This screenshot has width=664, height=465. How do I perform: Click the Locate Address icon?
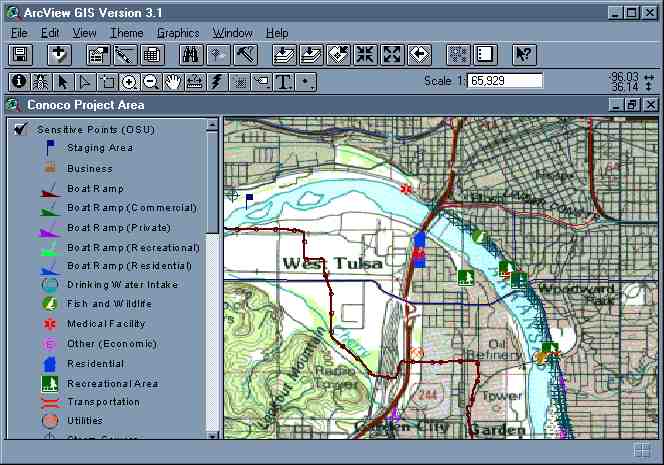point(218,55)
